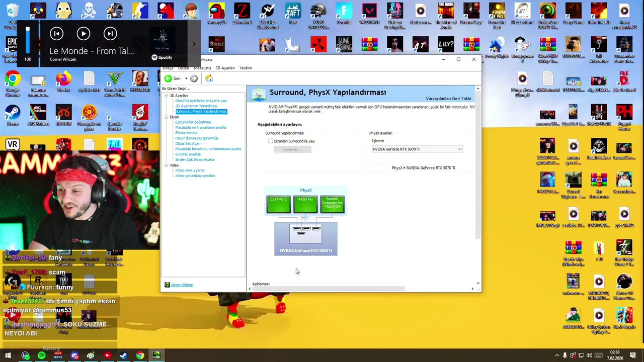Collapse the 3D Ayarları tree node
The image size is (644, 362).
[166, 96]
